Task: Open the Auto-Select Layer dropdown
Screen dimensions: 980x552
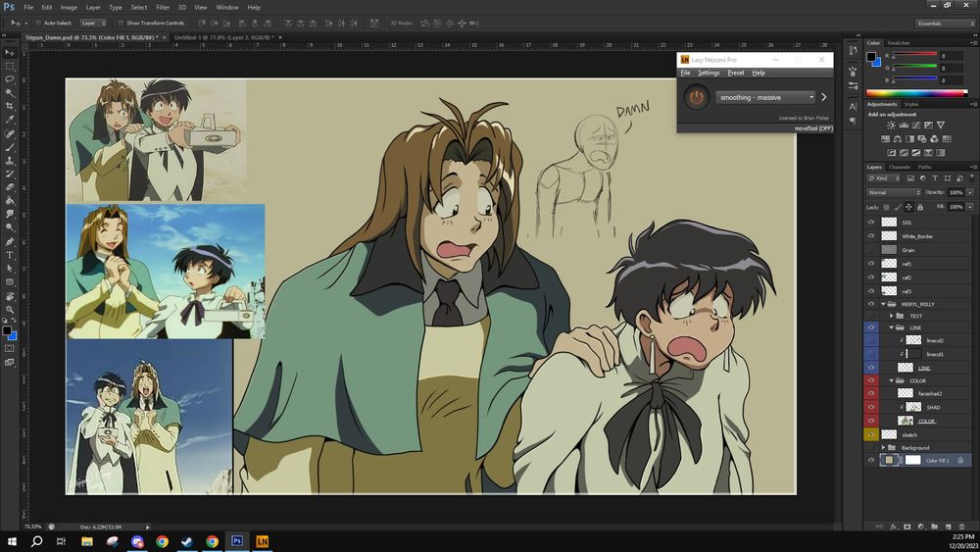Action: 93,24
